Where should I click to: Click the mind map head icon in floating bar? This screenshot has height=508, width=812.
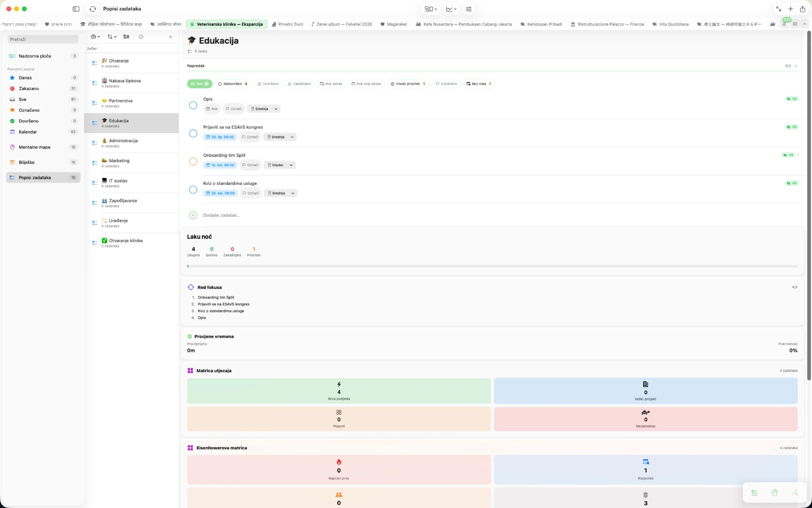775,492
